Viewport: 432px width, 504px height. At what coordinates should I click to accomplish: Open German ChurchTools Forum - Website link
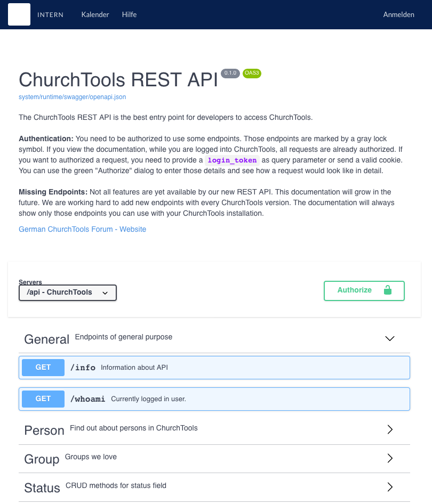click(x=82, y=229)
